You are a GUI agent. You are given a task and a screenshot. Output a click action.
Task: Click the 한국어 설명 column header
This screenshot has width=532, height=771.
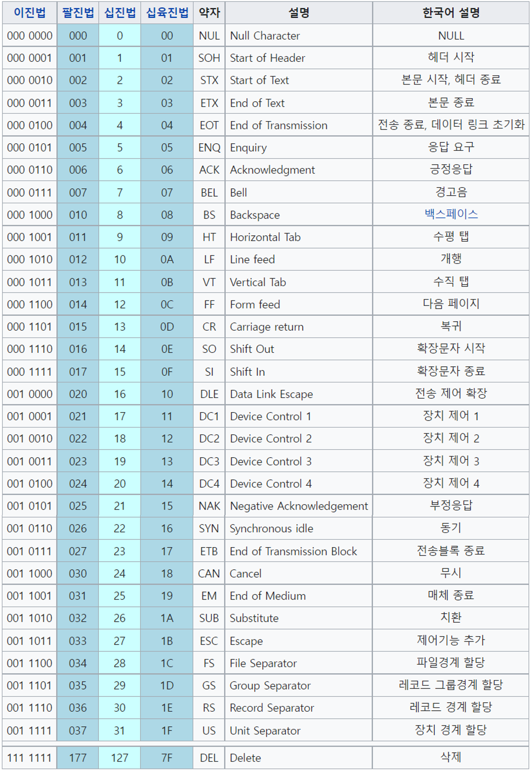click(x=451, y=13)
